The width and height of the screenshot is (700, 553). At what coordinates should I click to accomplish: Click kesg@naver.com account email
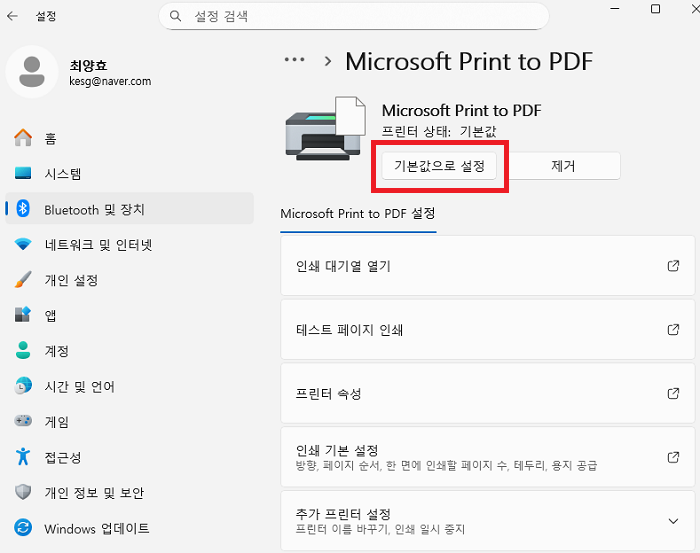point(110,81)
